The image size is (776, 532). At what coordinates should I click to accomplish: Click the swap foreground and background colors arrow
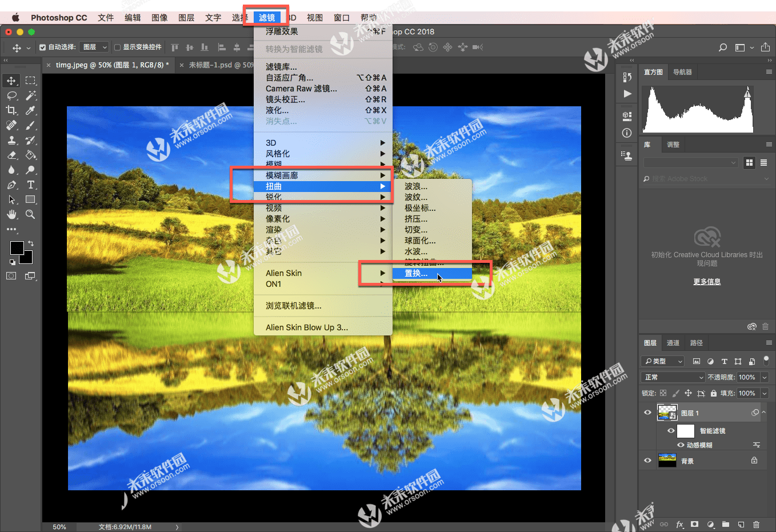31,243
